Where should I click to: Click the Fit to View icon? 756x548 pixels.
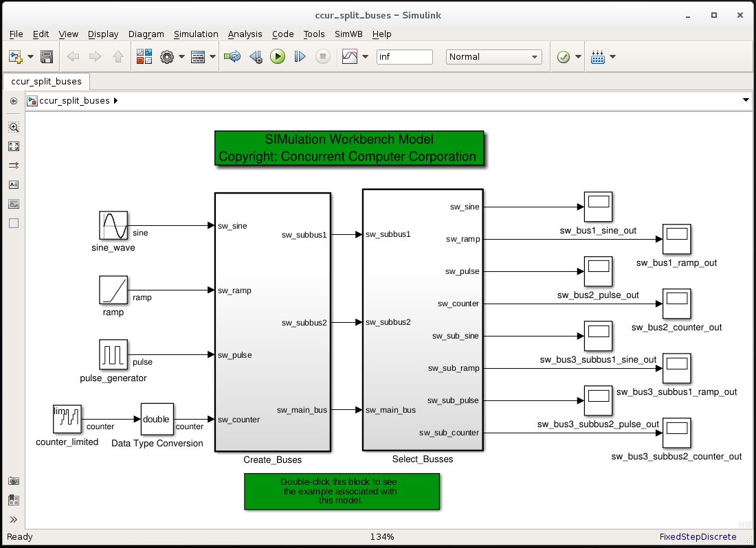tap(14, 146)
